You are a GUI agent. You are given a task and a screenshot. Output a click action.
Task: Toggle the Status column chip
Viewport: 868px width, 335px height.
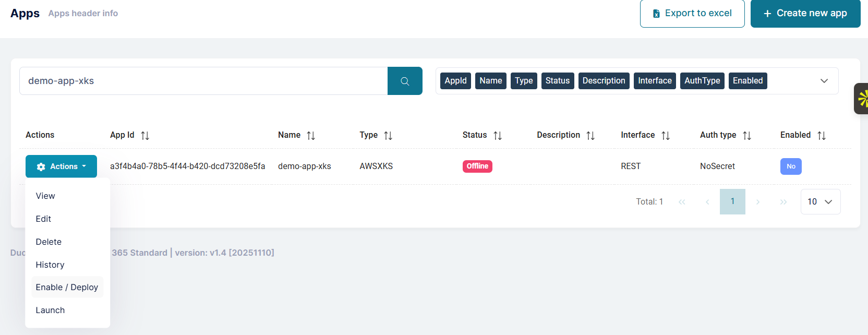coord(558,81)
